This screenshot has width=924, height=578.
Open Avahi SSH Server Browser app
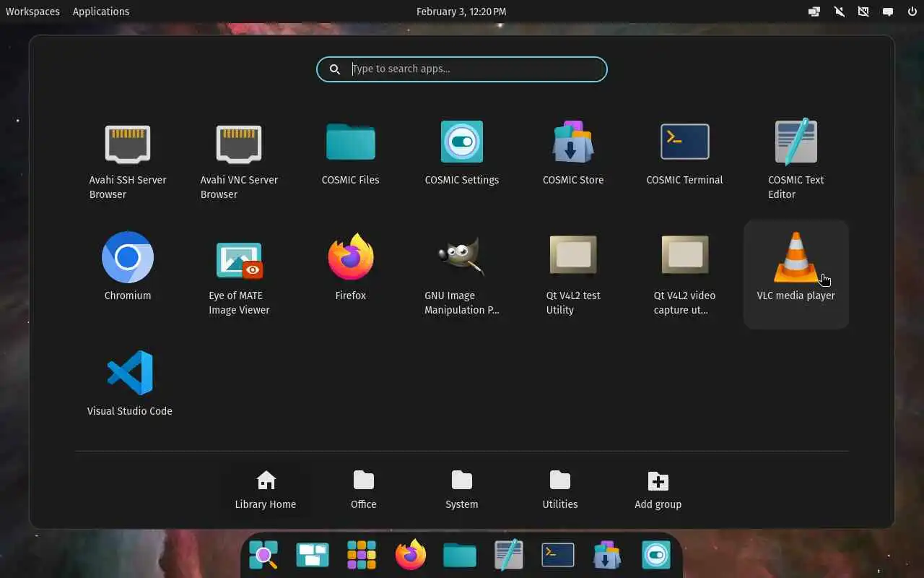128,160
